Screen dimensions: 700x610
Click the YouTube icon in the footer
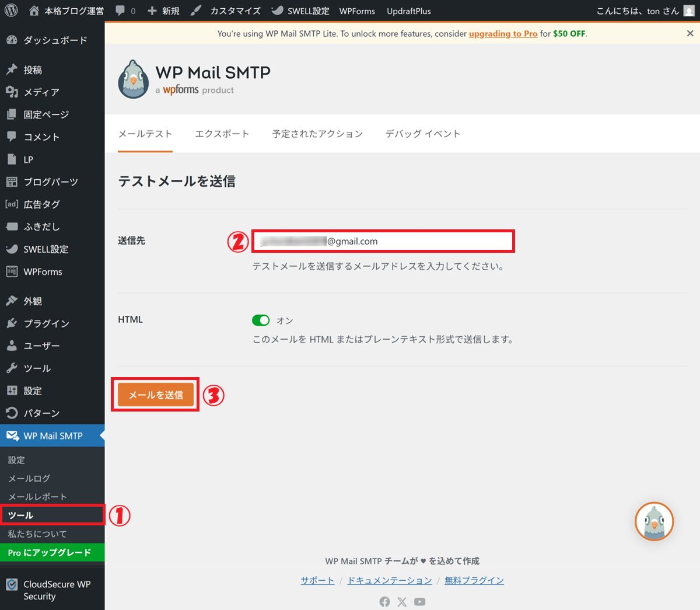(x=420, y=602)
